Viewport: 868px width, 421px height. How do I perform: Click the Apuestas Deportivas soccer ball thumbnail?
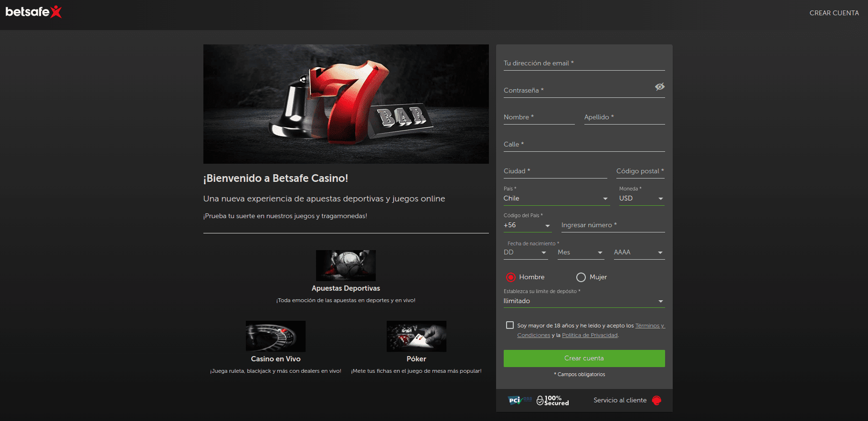pyautogui.click(x=346, y=265)
